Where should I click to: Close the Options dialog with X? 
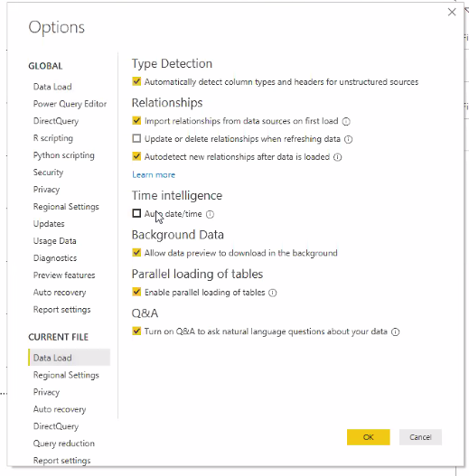point(452,12)
